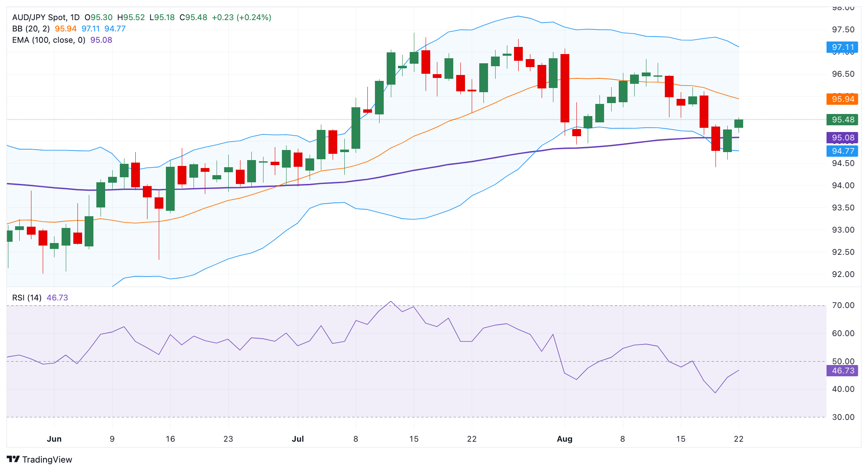The height and width of the screenshot is (471, 868).
Task: Click the purple 95.08 EMA price tag
Action: pyautogui.click(x=842, y=138)
